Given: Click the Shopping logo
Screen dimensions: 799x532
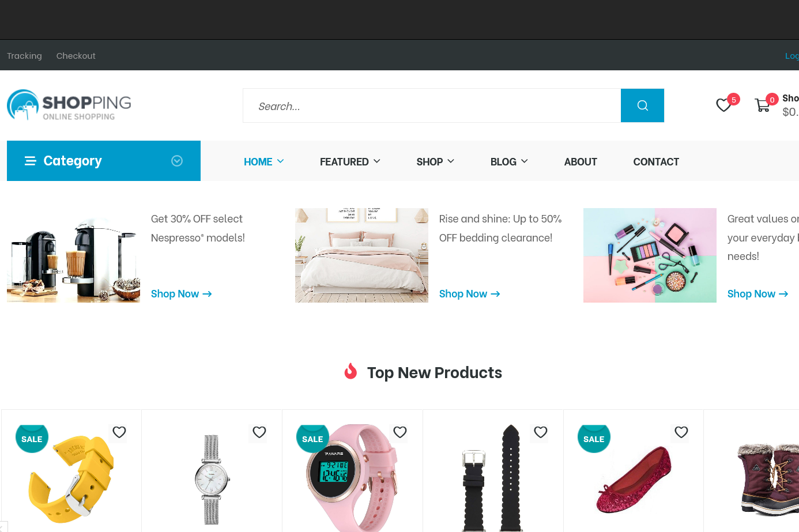Looking at the screenshot, I should 69,105.
